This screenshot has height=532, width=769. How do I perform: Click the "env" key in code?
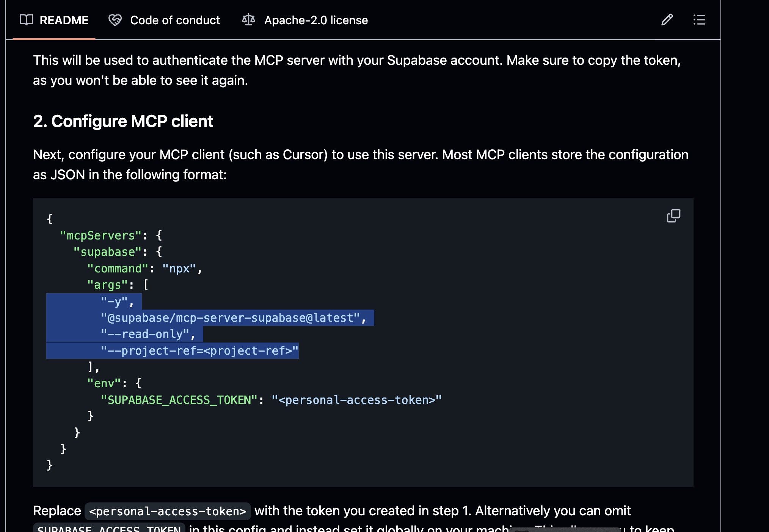tap(104, 383)
